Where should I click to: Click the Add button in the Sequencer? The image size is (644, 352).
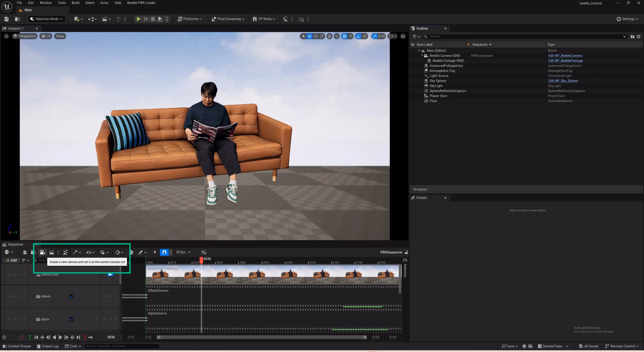pyautogui.click(x=11, y=260)
